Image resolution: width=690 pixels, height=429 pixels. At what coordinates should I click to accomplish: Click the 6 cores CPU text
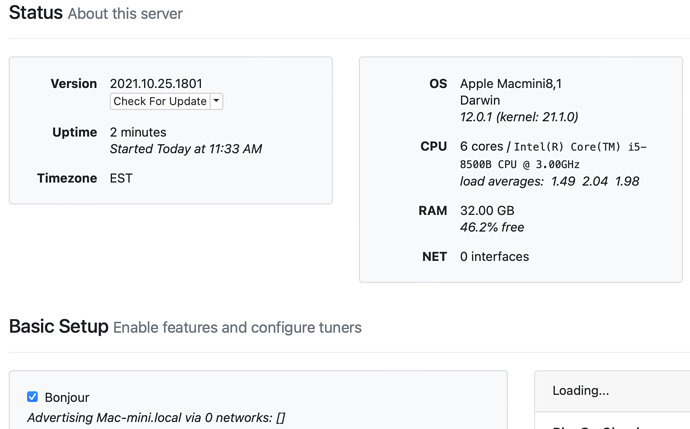[x=482, y=146]
